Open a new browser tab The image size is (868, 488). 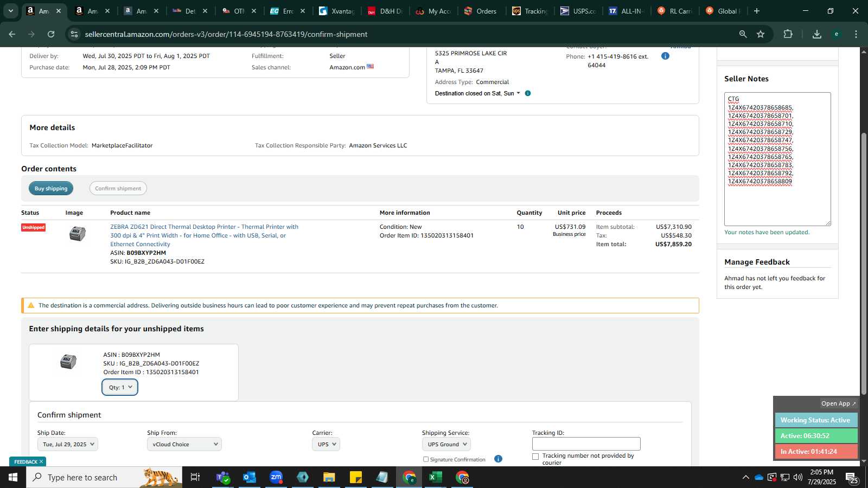(757, 11)
